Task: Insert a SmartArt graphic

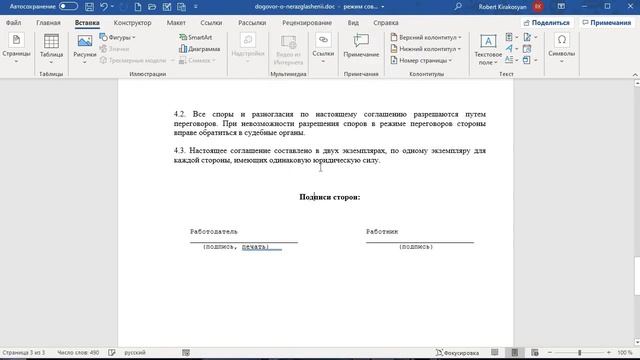Action: point(196,38)
